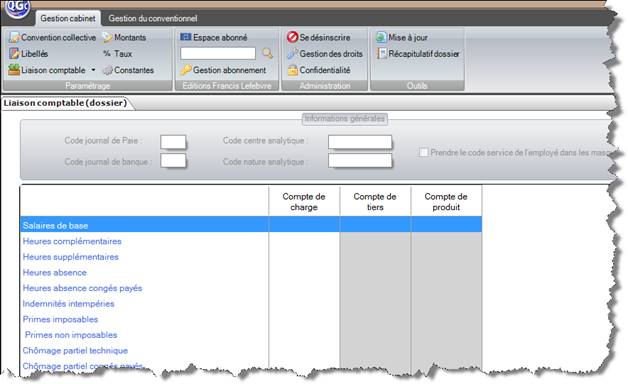Open Gestion des droits icon
Image resolution: width=628 pixels, height=384 pixels.
click(292, 54)
